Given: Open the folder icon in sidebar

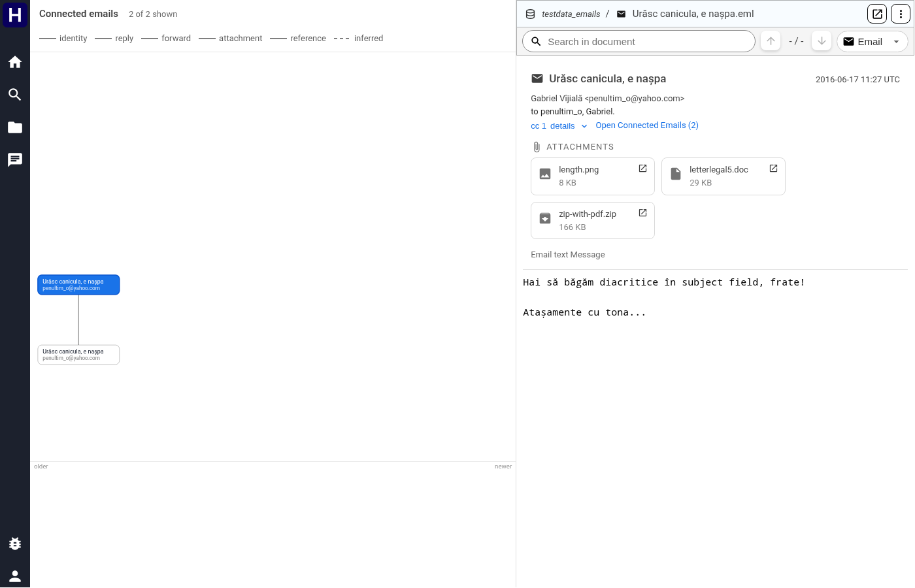Looking at the screenshot, I should click(x=15, y=127).
